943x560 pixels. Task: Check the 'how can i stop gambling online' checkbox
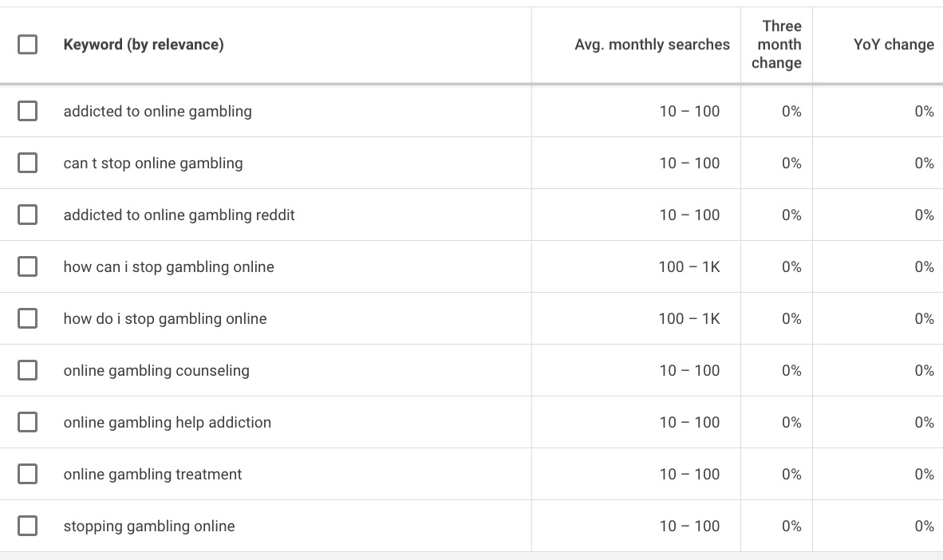pos(28,266)
